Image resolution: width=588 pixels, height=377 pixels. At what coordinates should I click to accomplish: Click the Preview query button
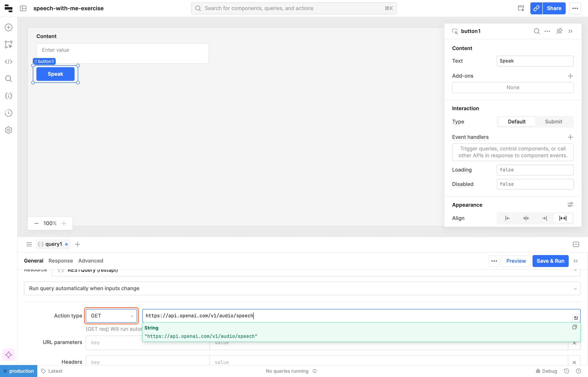click(516, 261)
